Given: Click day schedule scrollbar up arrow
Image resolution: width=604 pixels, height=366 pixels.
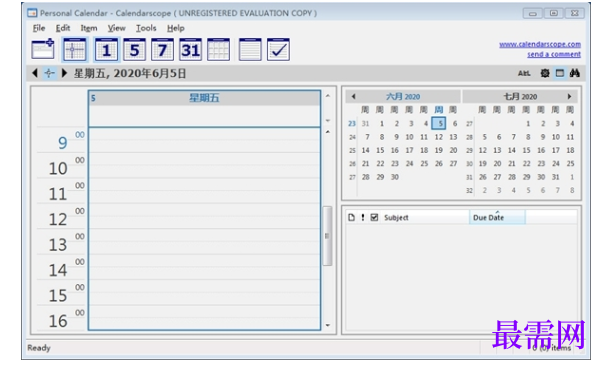Looking at the screenshot, I should click(x=328, y=132).
